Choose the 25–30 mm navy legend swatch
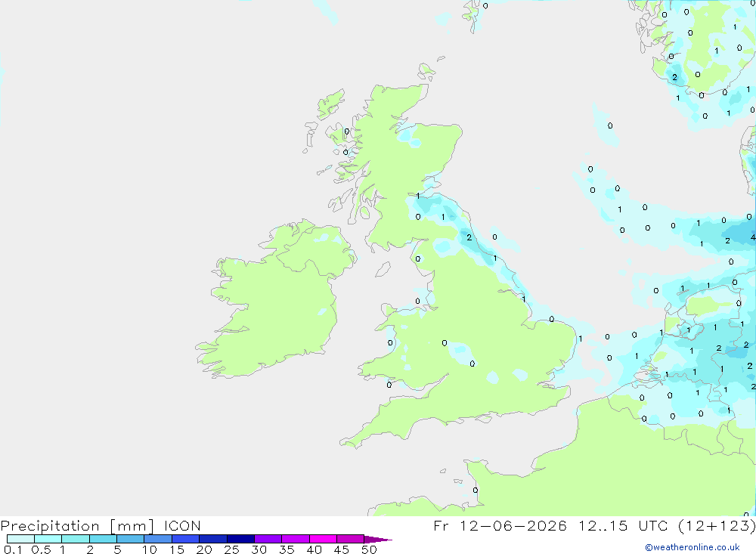 pyautogui.click(x=240, y=539)
